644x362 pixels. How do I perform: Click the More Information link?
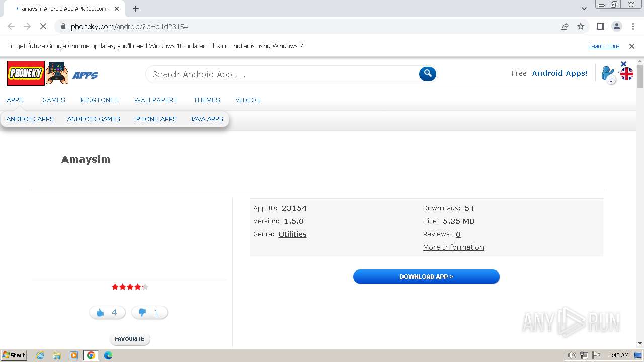click(453, 247)
